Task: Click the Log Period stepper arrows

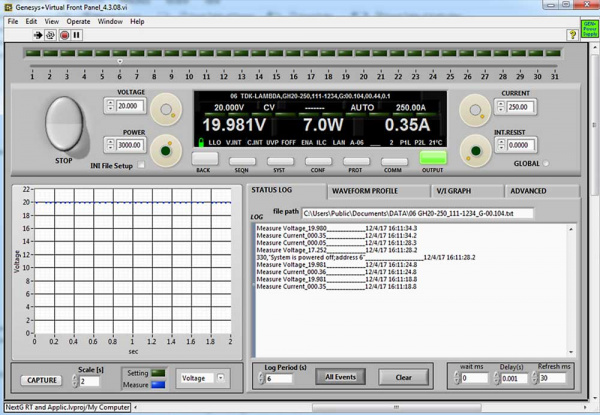Action: [261, 379]
